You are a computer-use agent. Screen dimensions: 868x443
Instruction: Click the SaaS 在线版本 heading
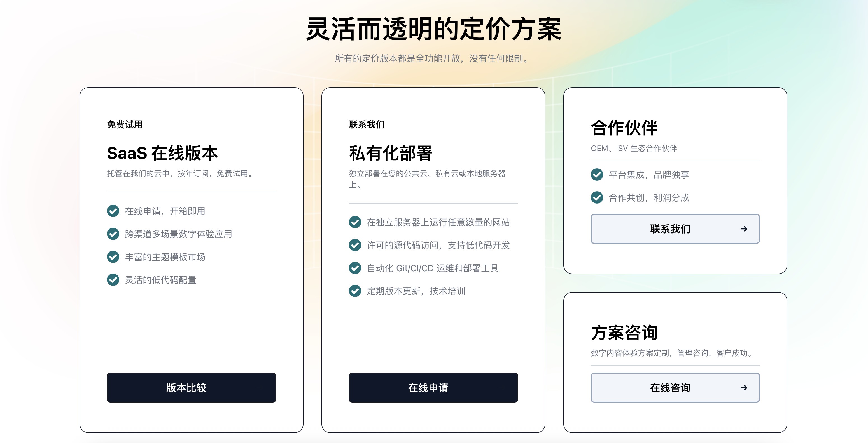pos(162,153)
